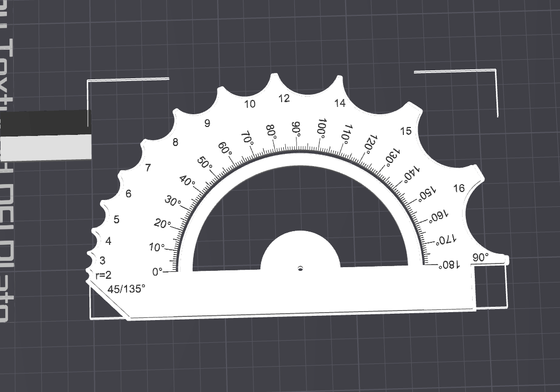Click the "60°" scale marking

224,149
